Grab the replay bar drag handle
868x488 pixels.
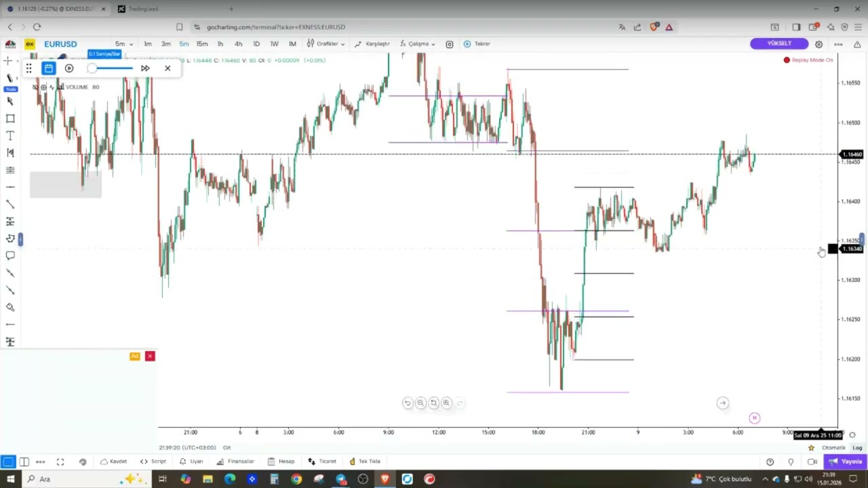(x=29, y=68)
